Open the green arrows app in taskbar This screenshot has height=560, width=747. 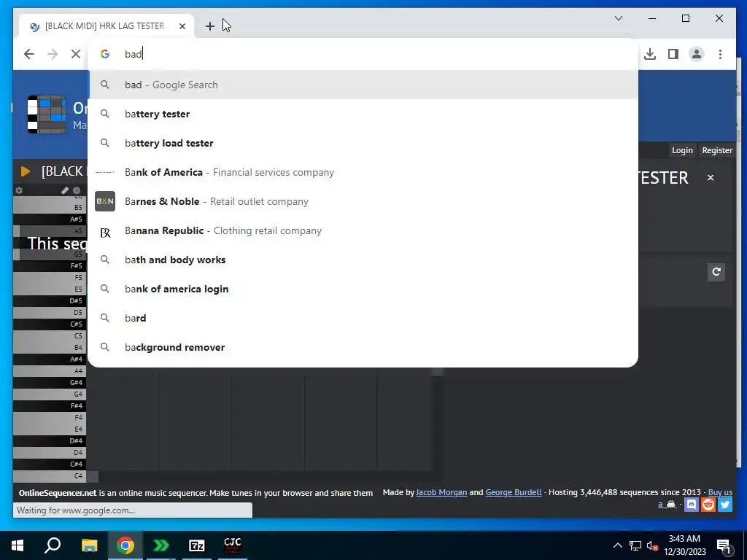click(161, 545)
